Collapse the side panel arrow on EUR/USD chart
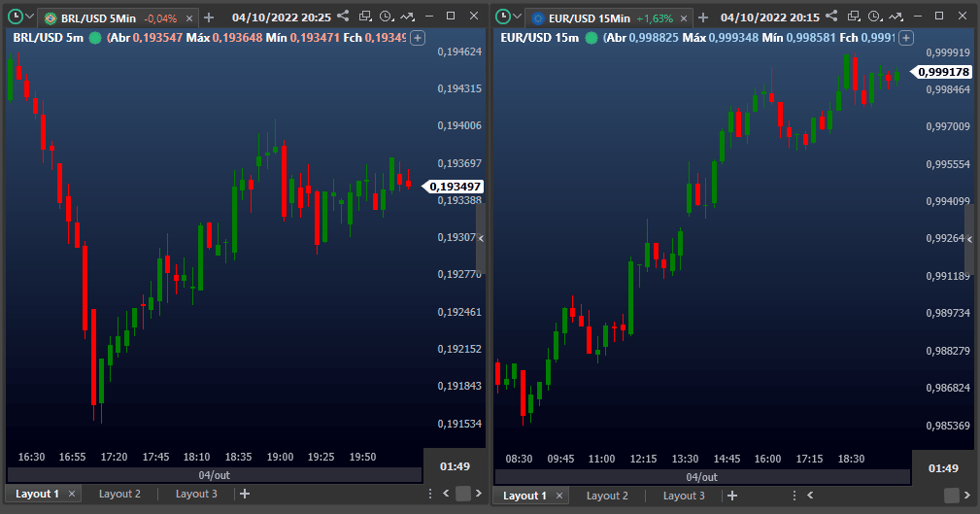The width and height of the screenshot is (980, 514). pos(968,238)
